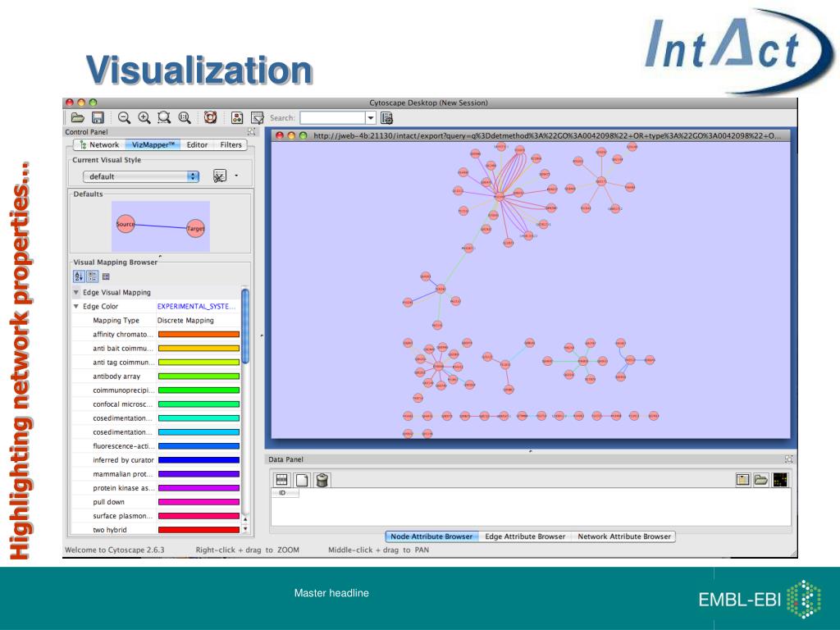Click the scrollbar down arrow in mapping list

245,529
